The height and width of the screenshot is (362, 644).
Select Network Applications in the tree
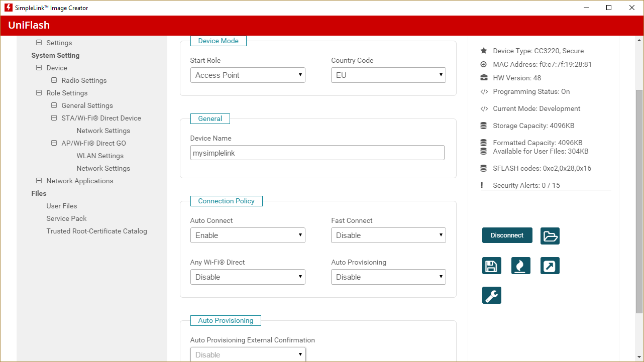(x=80, y=181)
